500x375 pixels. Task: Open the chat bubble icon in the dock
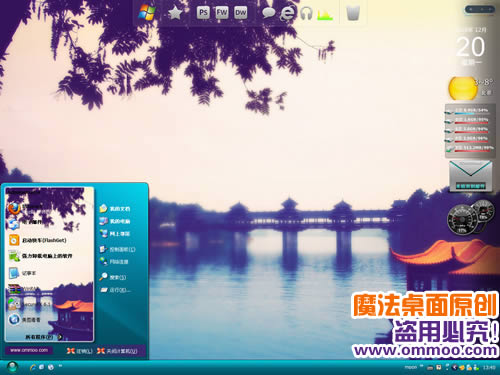tap(268, 13)
